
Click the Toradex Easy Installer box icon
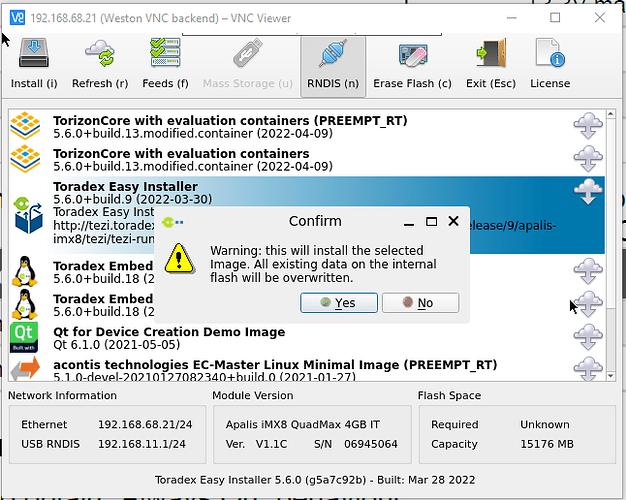(28, 216)
